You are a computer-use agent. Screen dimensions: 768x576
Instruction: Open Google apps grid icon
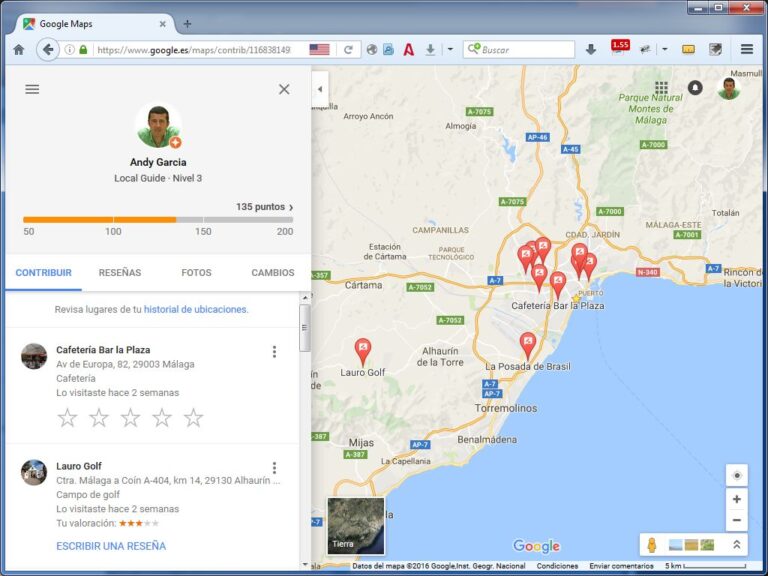(661, 88)
